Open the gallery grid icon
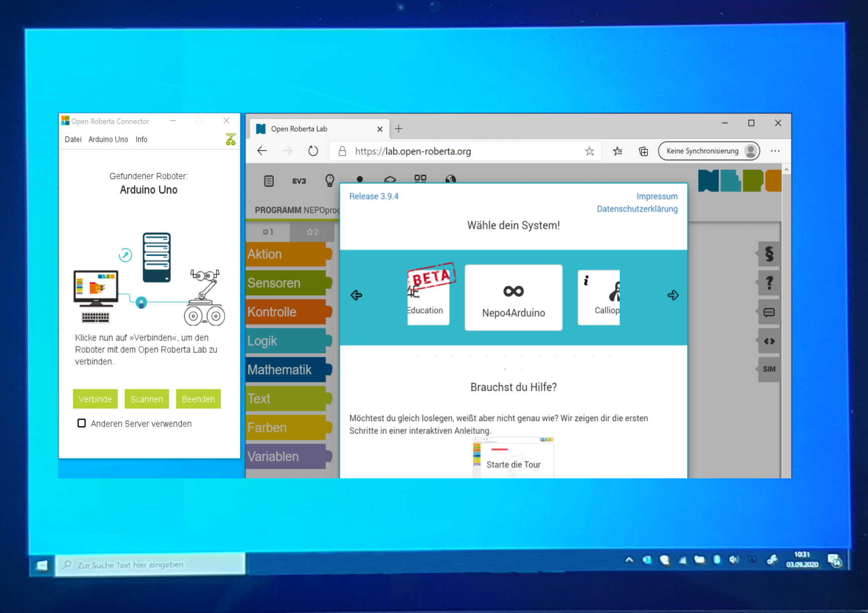Screen dimensions: 868x613 coord(420,178)
